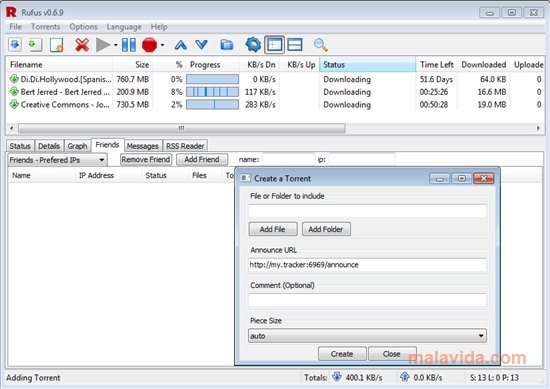The width and height of the screenshot is (550, 389).
Task: Expand the Piece Size auto dropdown
Action: click(x=367, y=336)
